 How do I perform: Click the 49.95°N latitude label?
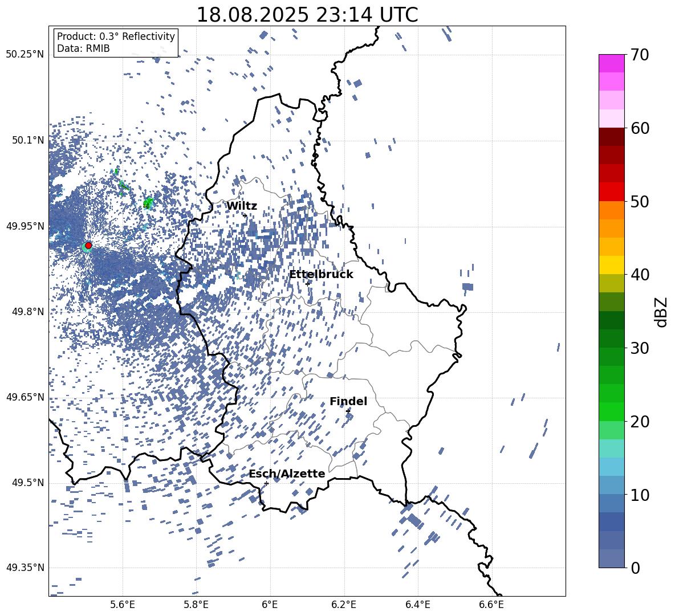25,226
